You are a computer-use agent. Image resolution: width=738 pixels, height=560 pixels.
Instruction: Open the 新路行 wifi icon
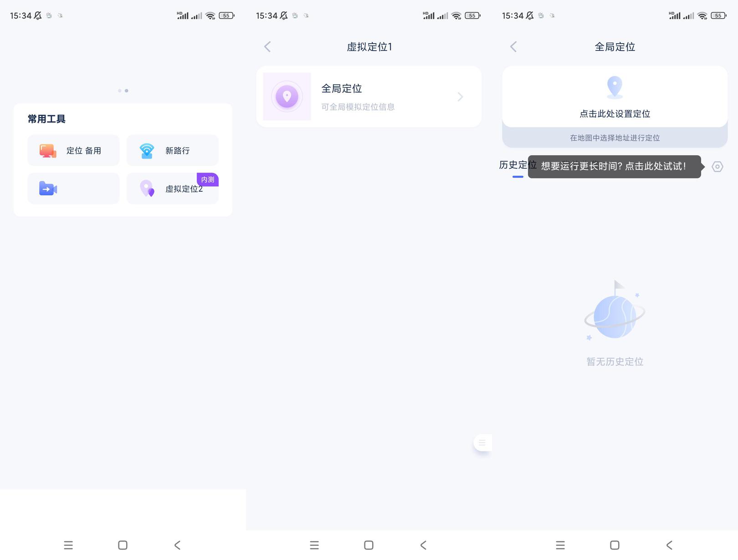point(147,151)
